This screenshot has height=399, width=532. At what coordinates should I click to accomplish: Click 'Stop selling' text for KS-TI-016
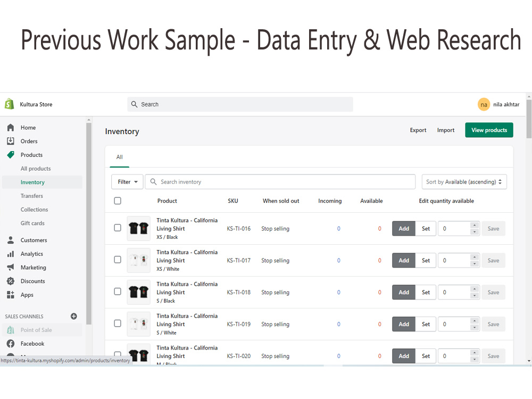coord(275,229)
